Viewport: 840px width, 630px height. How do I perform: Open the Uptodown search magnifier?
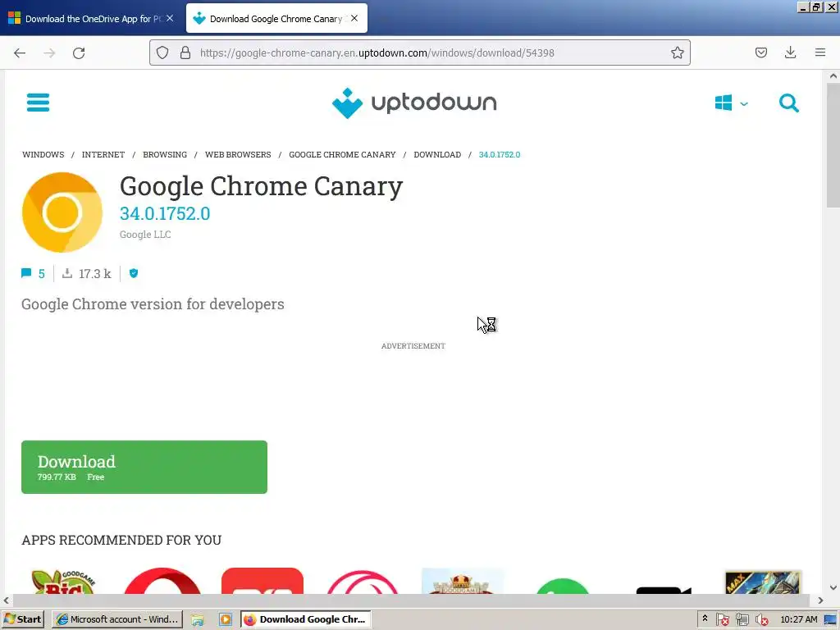(x=788, y=103)
